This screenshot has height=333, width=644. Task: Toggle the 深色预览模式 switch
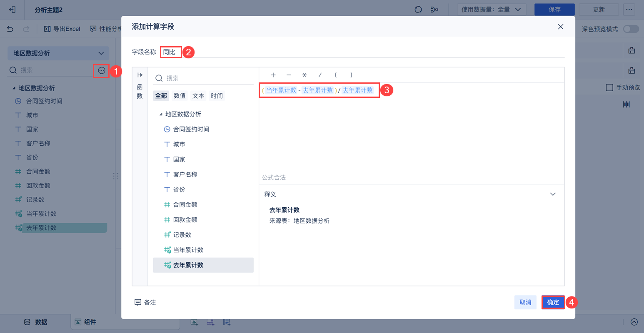pyautogui.click(x=631, y=29)
